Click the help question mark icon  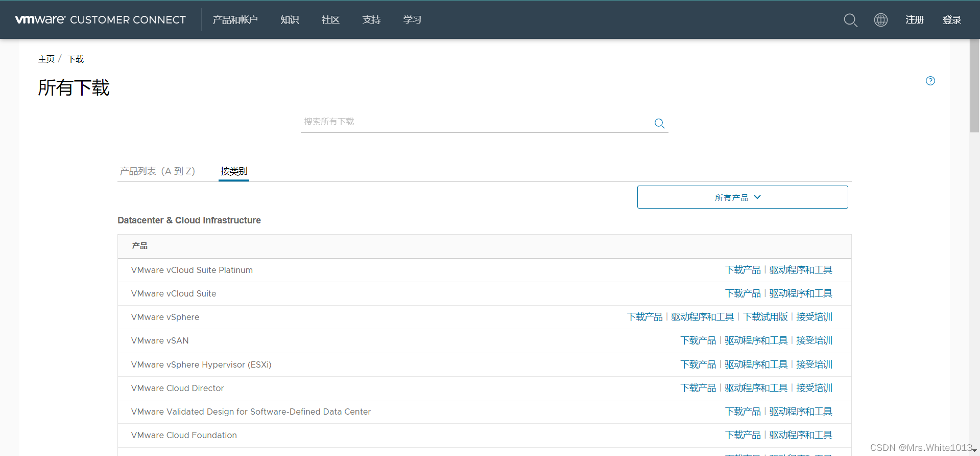pos(930,81)
